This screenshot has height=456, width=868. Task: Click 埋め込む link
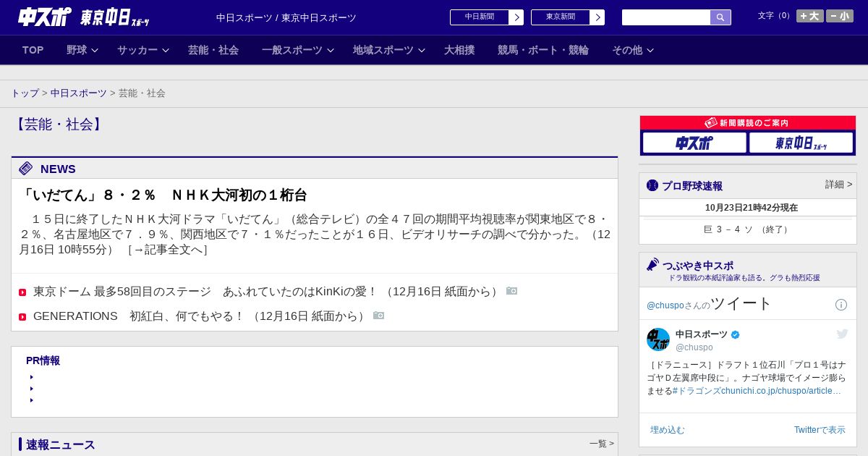[667, 430]
